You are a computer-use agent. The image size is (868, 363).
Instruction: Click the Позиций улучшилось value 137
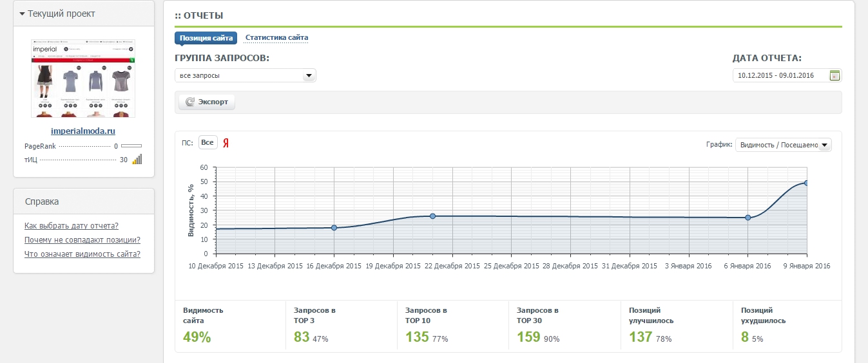tap(641, 337)
